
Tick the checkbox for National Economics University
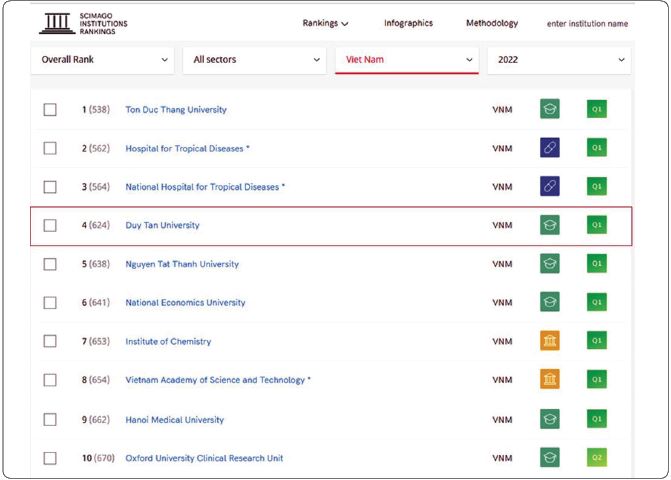point(50,303)
